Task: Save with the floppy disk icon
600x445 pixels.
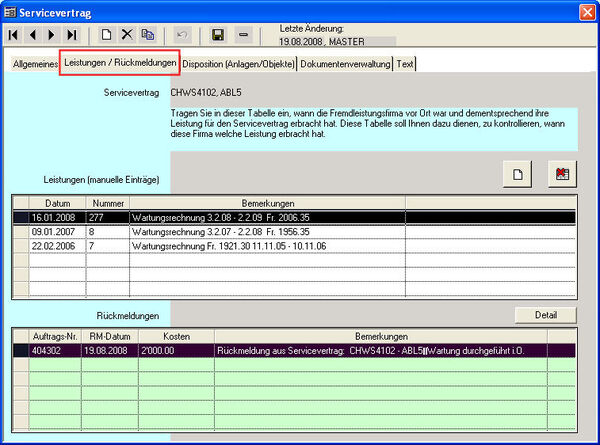Action: 217,34
